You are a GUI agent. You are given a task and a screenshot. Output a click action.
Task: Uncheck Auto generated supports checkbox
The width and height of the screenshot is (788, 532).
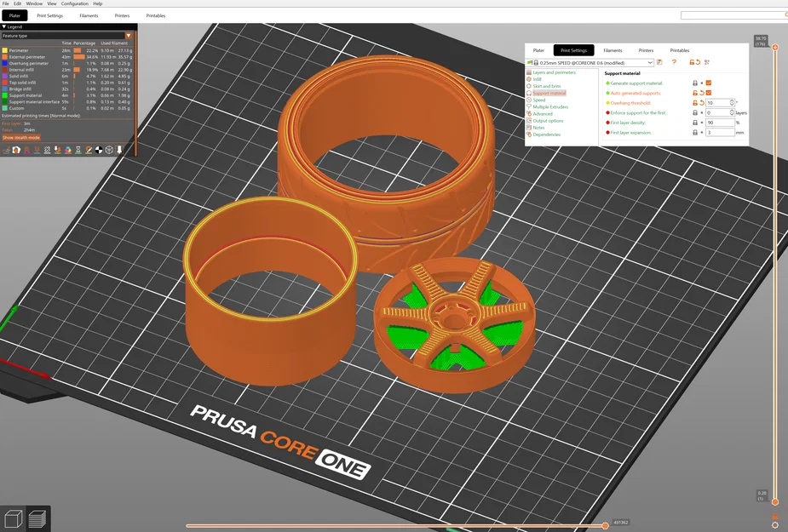point(709,93)
